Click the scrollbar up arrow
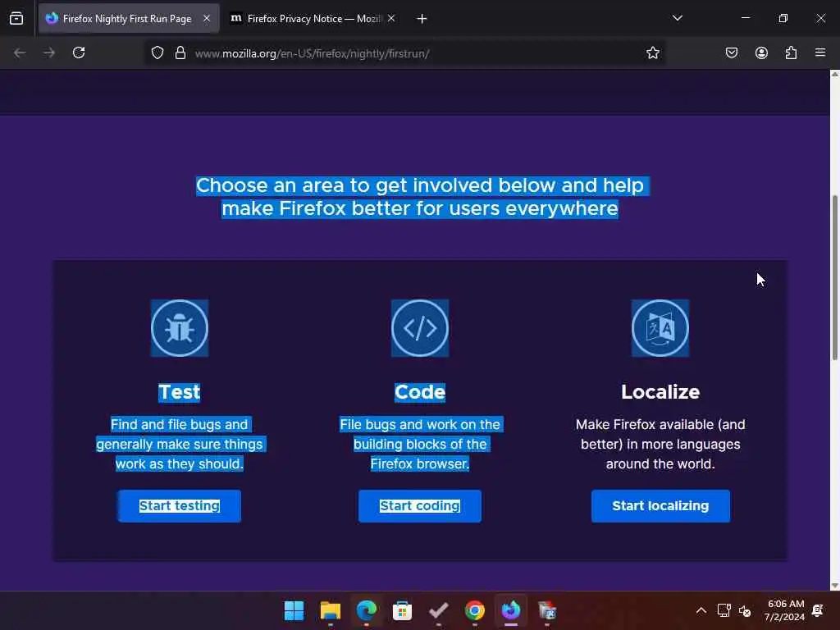 [x=834, y=75]
